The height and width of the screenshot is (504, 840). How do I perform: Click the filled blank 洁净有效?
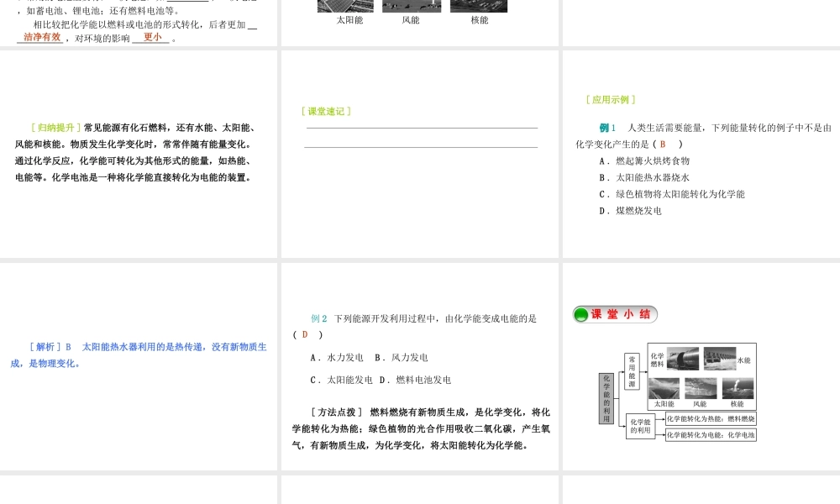pos(42,37)
